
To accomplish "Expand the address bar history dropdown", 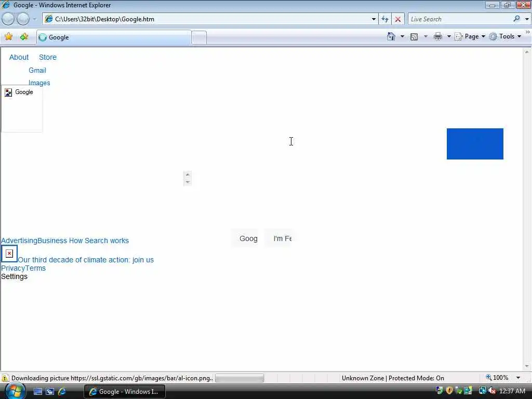I will click(374, 19).
